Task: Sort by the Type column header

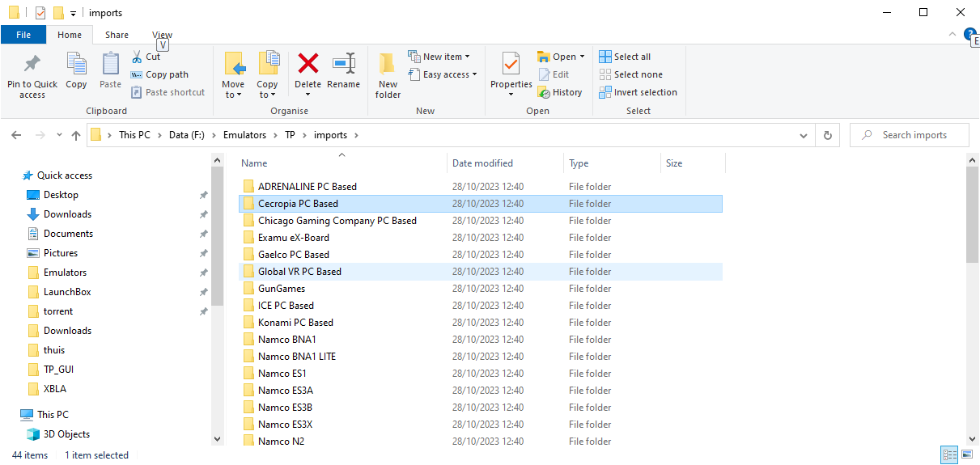Action: pos(612,163)
